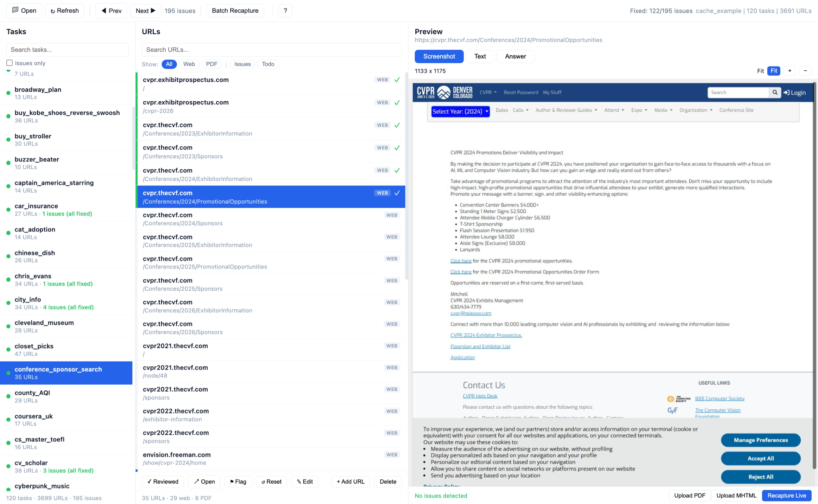
Task: Delete the selected URL
Action: [388, 481]
